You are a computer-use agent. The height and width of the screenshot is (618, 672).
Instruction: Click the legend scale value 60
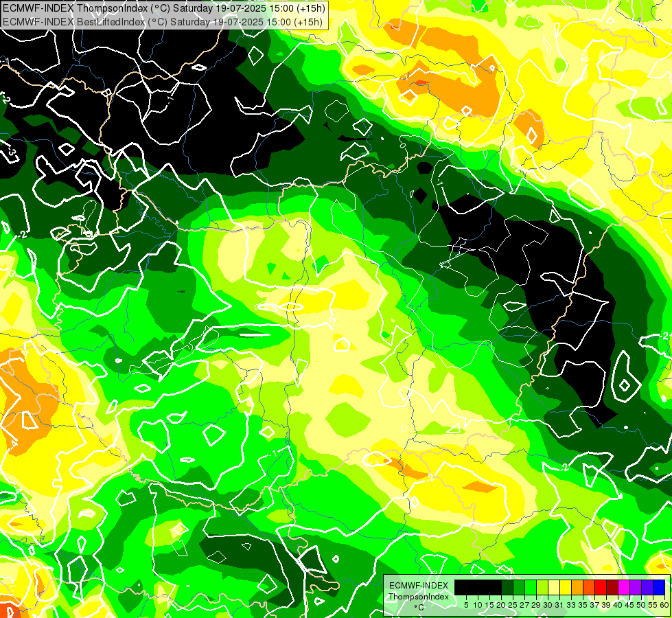(x=664, y=605)
